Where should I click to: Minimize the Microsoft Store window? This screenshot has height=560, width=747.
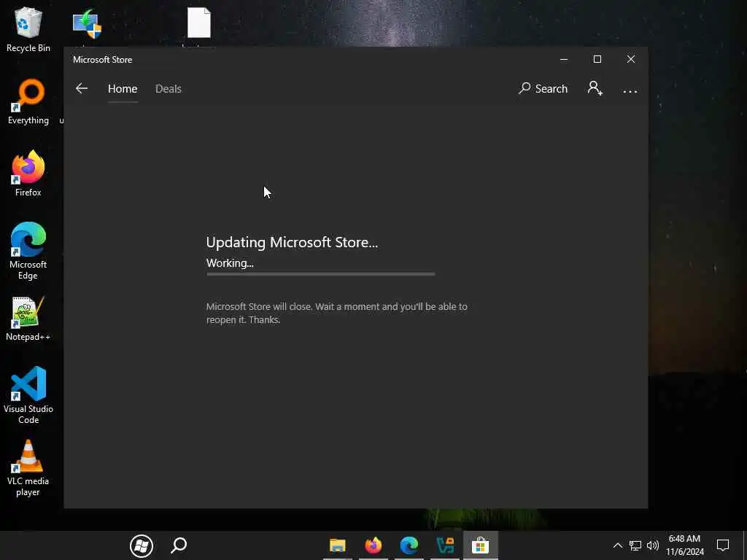click(564, 59)
